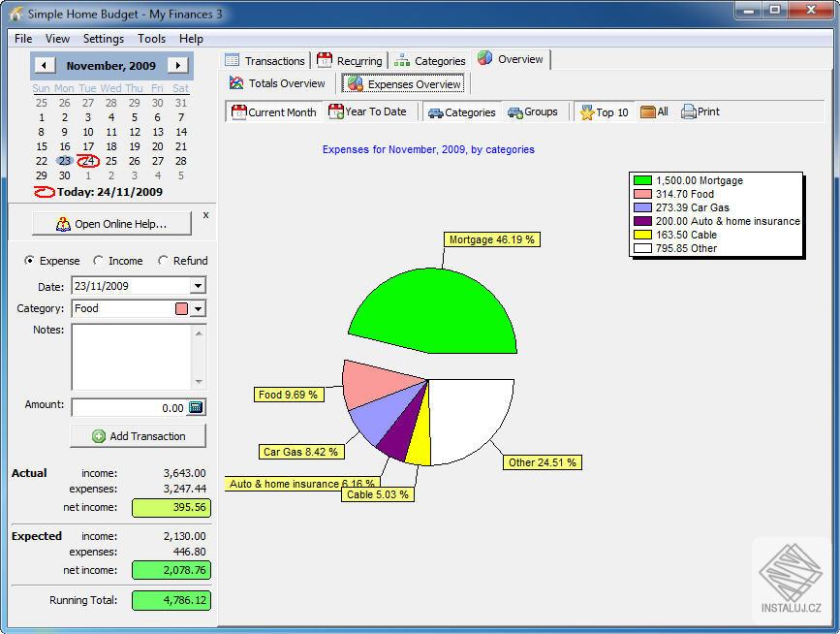Go to next month in calendar
The image size is (840, 634).
[x=178, y=65]
